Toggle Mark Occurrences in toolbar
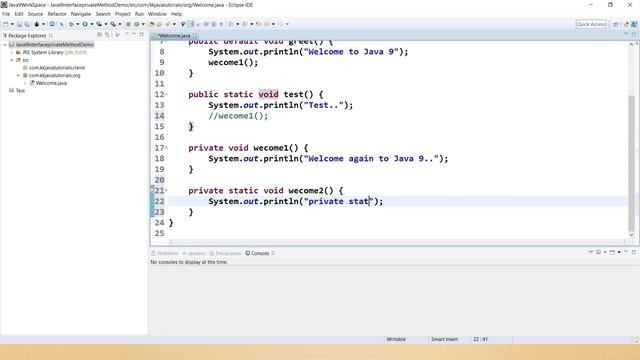This screenshot has height=360, width=640. tap(191, 24)
